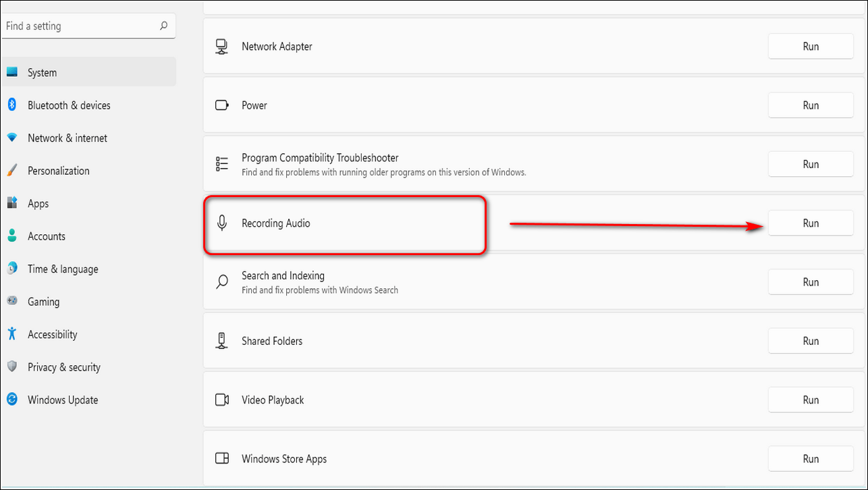
Task: Click the Power troubleshooter battery icon
Action: pyautogui.click(x=221, y=105)
